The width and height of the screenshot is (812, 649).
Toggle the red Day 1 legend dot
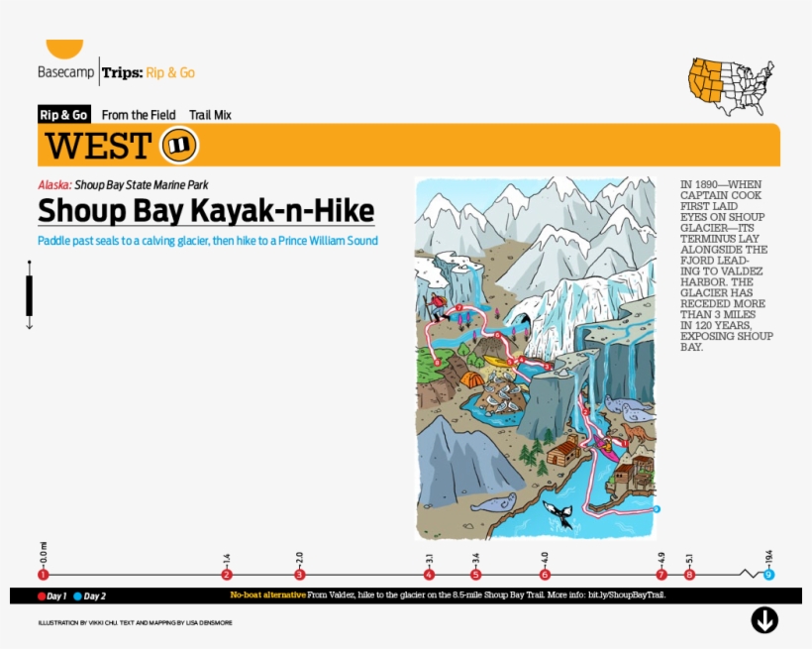42,596
